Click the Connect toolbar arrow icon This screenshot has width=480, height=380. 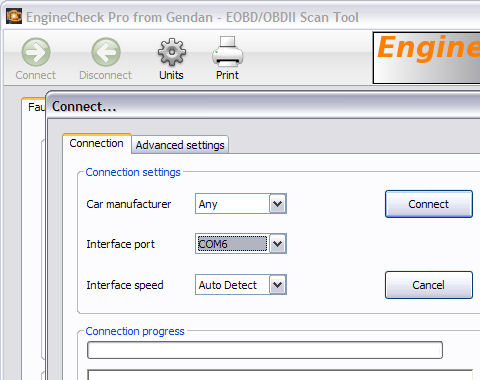click(x=36, y=52)
